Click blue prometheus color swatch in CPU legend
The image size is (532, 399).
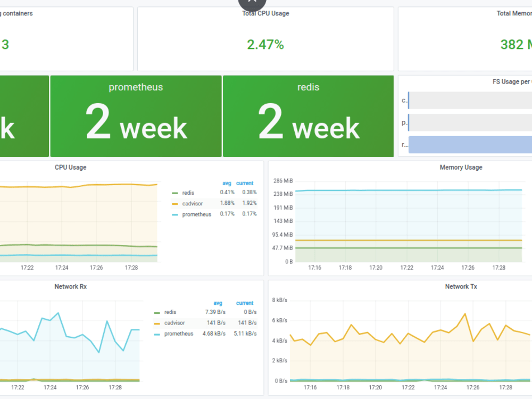click(x=174, y=215)
